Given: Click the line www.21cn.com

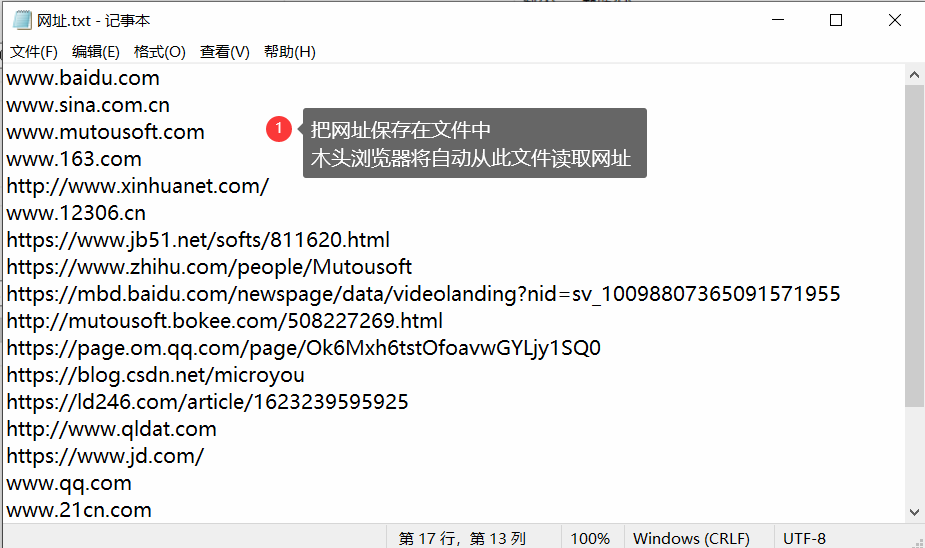Looking at the screenshot, I should click(78, 510).
